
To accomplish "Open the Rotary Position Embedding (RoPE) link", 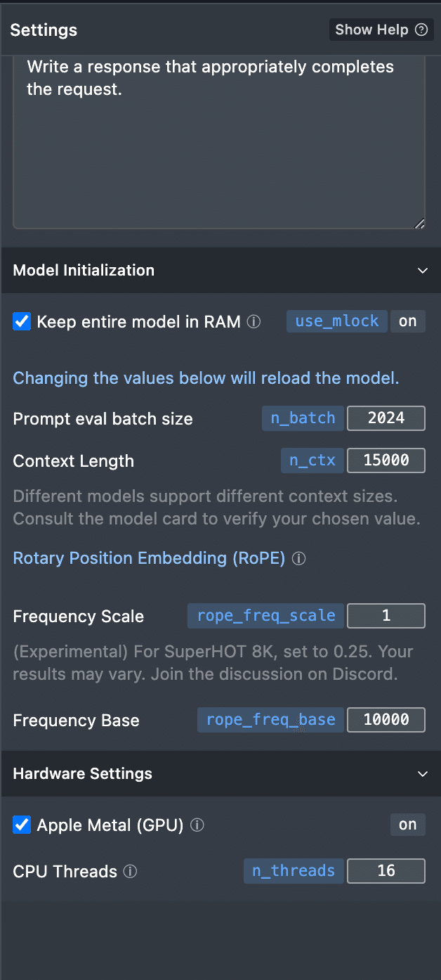I will click(x=150, y=558).
